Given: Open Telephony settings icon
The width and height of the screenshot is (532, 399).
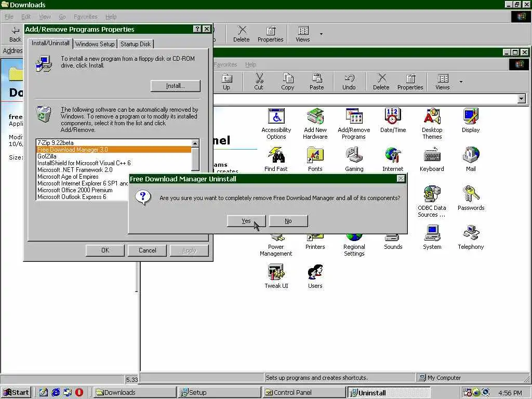Looking at the screenshot, I should (x=471, y=237).
